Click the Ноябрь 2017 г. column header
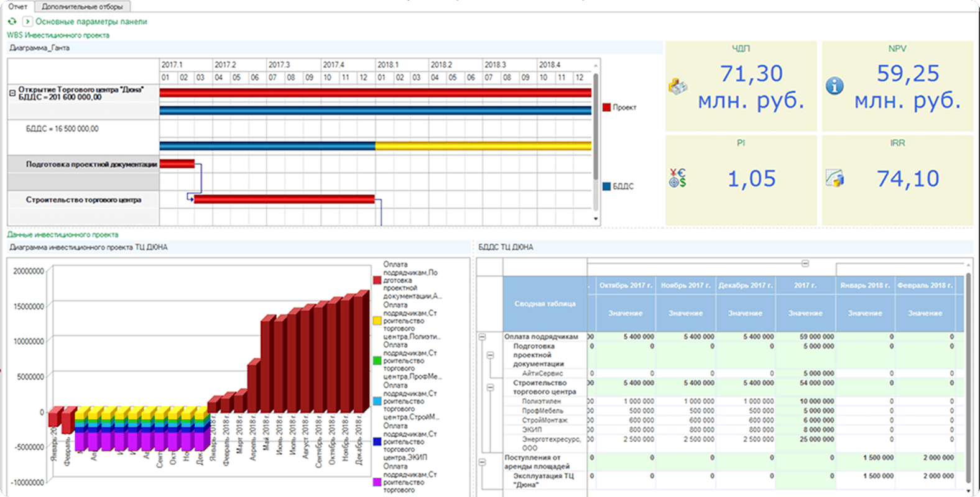Screen dimensions: 980x497 [x=686, y=285]
